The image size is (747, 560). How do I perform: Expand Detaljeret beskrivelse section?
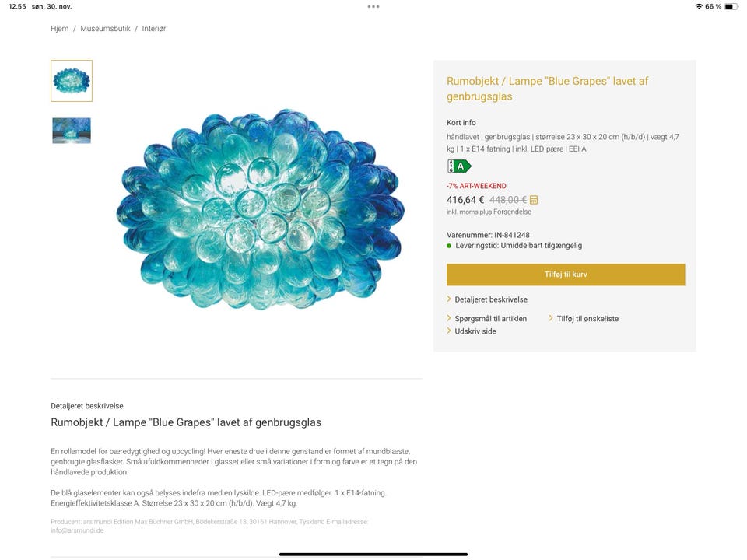pos(490,299)
